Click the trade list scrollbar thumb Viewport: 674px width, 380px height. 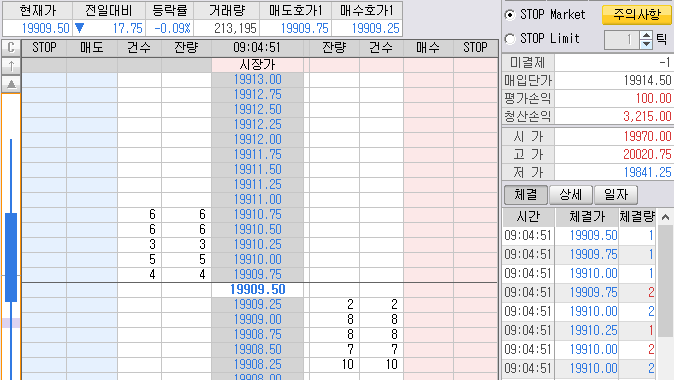point(665,282)
